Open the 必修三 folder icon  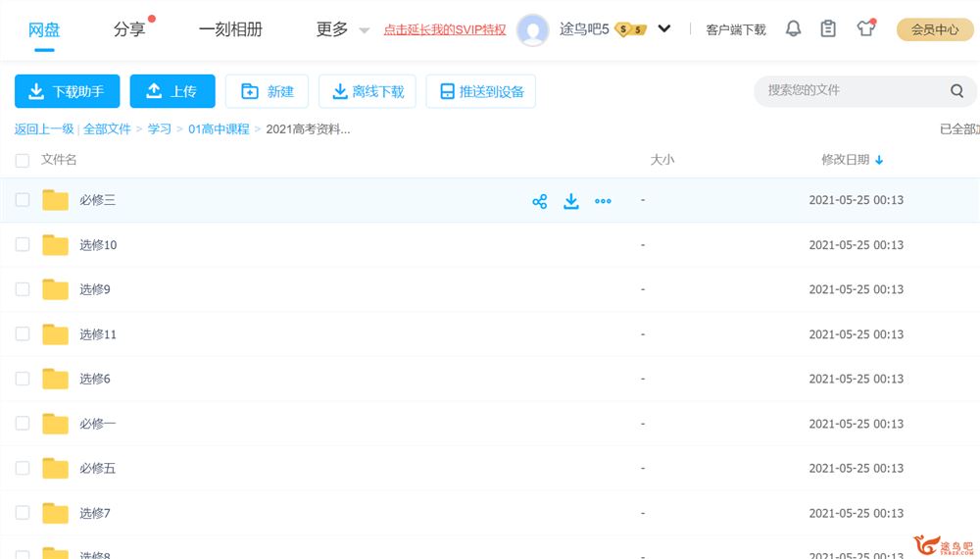coord(55,200)
